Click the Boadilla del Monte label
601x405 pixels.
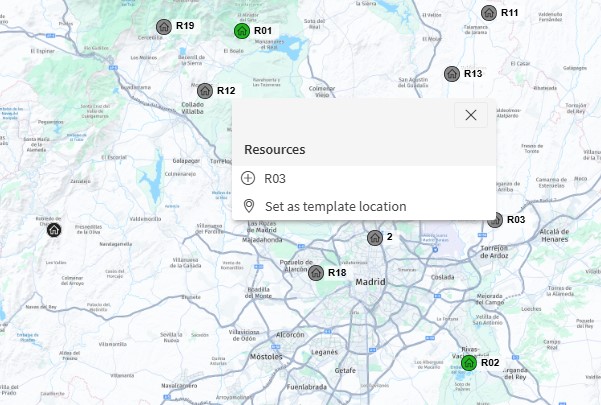point(258,293)
